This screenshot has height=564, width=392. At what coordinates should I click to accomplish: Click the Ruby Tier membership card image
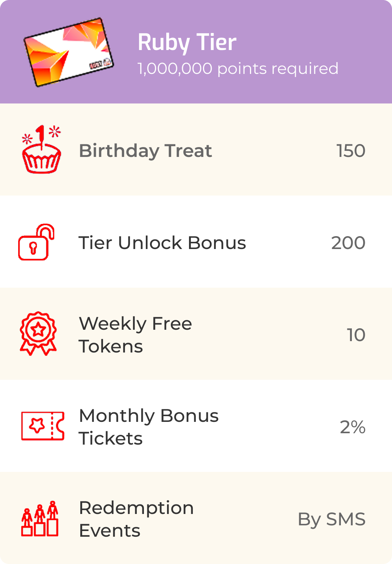69,52
